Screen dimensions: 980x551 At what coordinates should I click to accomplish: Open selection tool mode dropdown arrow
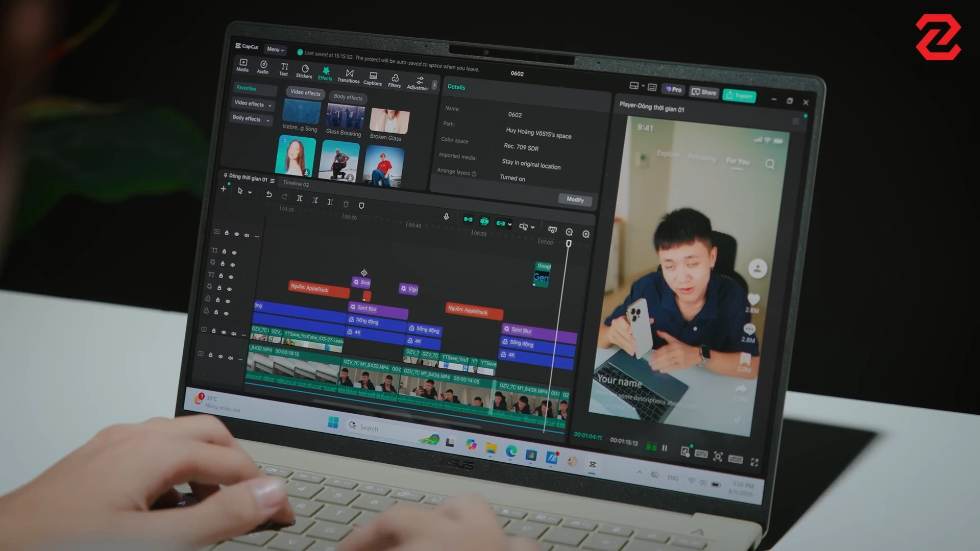250,192
